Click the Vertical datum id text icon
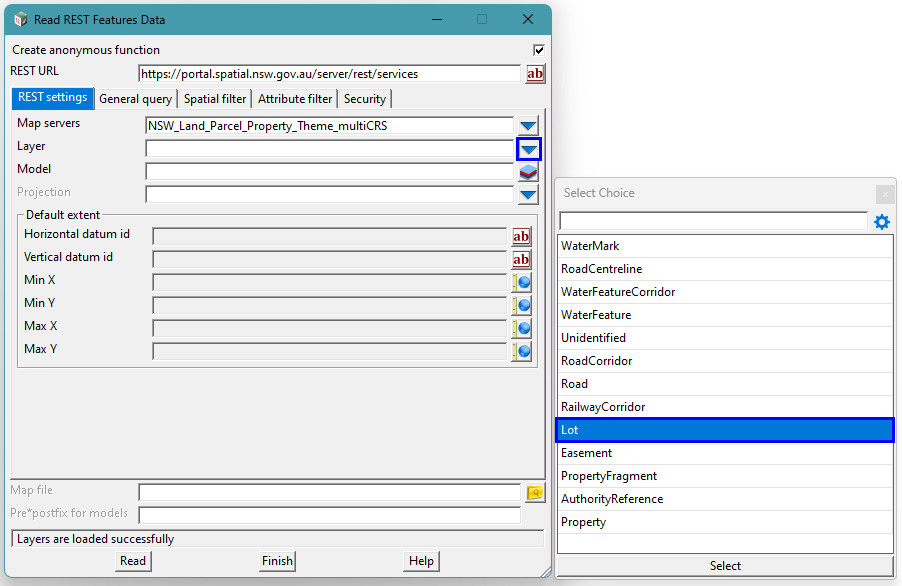Viewport: 902px width, 586px height. point(521,259)
